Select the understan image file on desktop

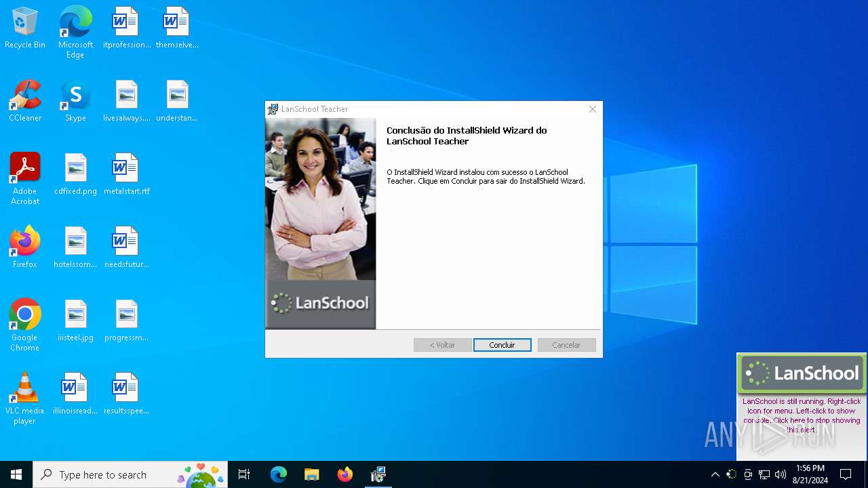pyautogui.click(x=177, y=102)
